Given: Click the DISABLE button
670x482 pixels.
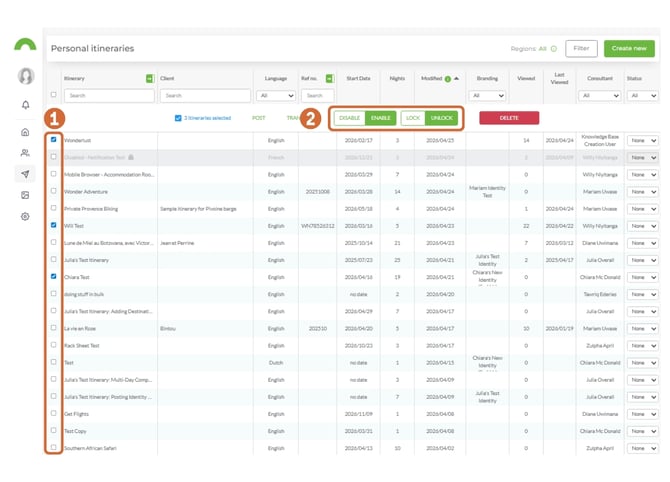Looking at the screenshot, I should [x=350, y=118].
